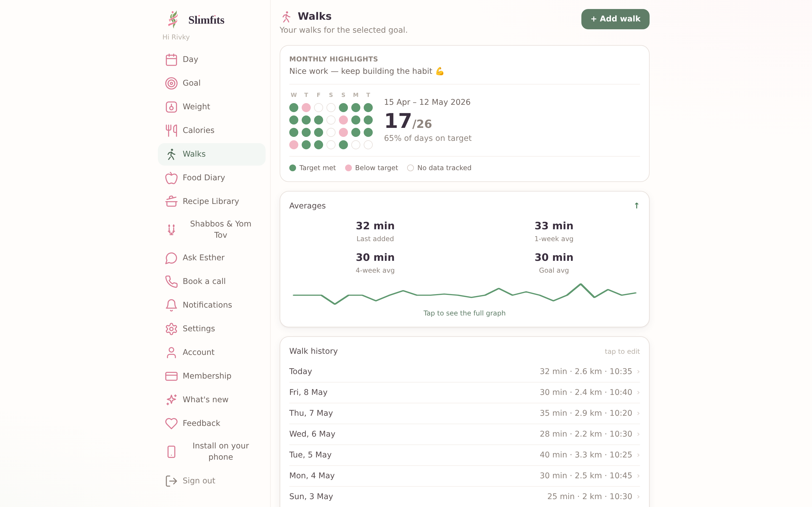Screen dimensions: 812x507
Task: Select the Calories fork and spoon icon
Action: coord(171,130)
